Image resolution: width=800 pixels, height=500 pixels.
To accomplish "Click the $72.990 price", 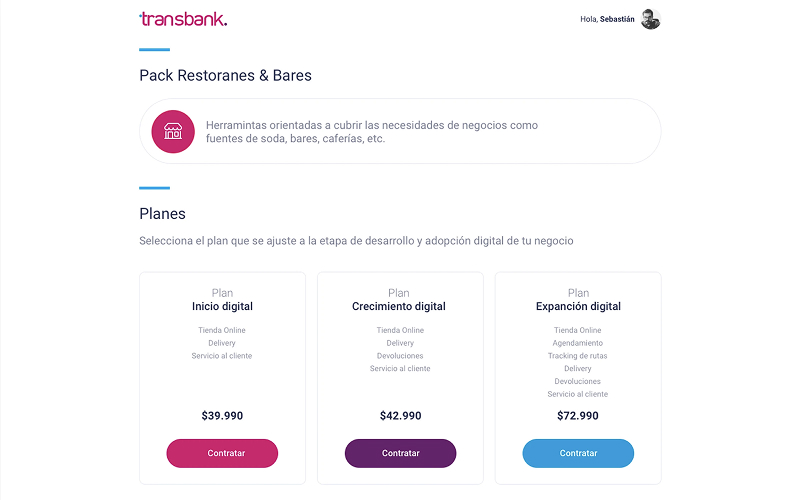I will coord(578,416).
